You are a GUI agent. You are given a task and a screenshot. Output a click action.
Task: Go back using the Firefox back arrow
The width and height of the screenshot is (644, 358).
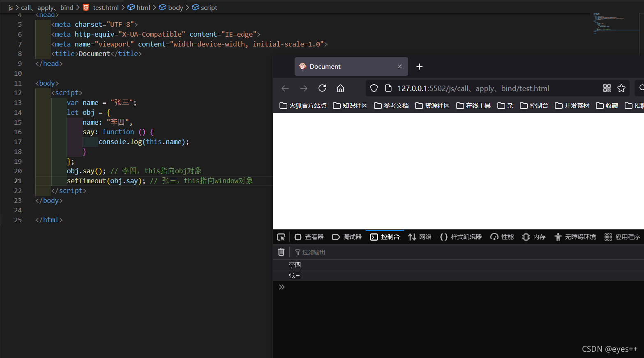285,88
